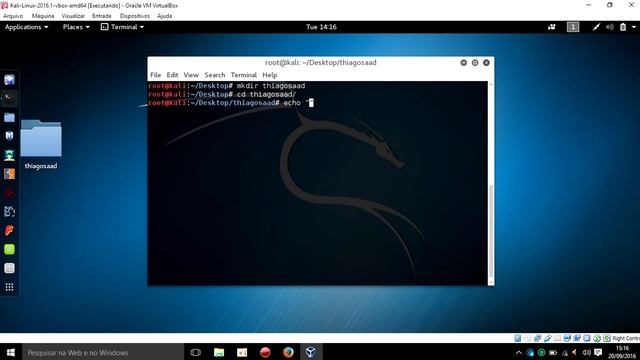Screen dimensions: 640x360
Task: Click VirtualBox status bar USB icon
Action: tap(547, 338)
